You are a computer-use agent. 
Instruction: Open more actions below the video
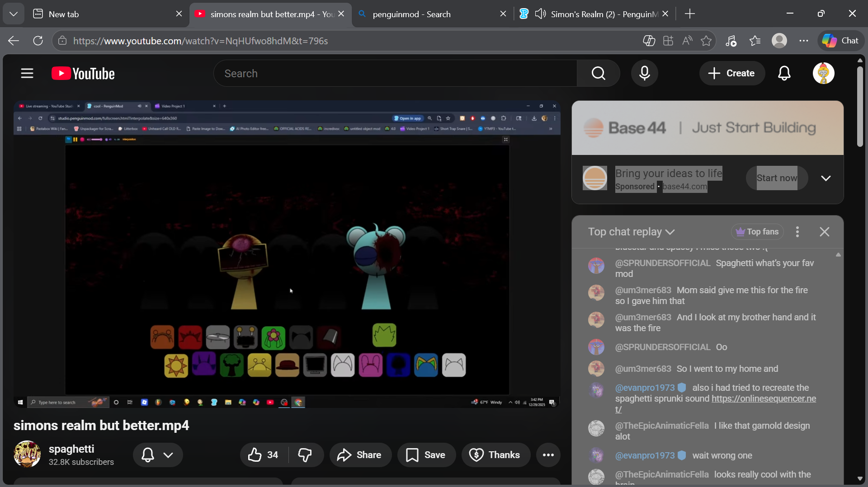(548, 455)
